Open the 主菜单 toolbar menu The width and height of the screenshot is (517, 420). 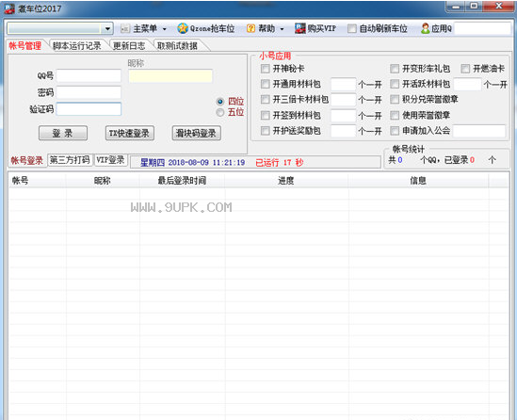click(144, 28)
